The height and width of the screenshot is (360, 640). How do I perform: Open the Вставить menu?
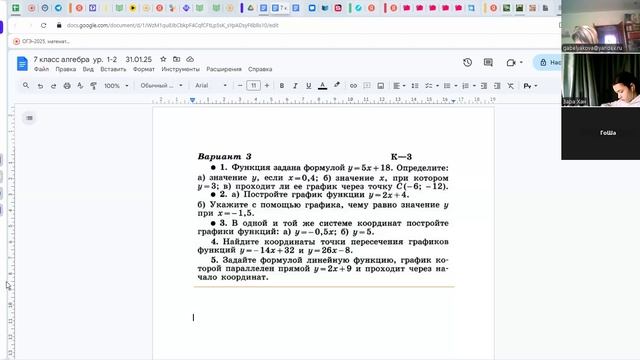[x=113, y=69]
